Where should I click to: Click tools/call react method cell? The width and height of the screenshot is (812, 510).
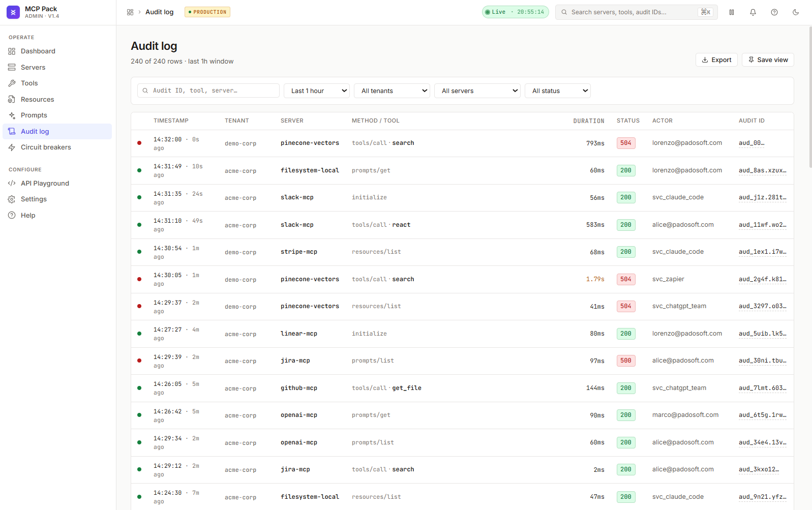pyautogui.click(x=381, y=225)
